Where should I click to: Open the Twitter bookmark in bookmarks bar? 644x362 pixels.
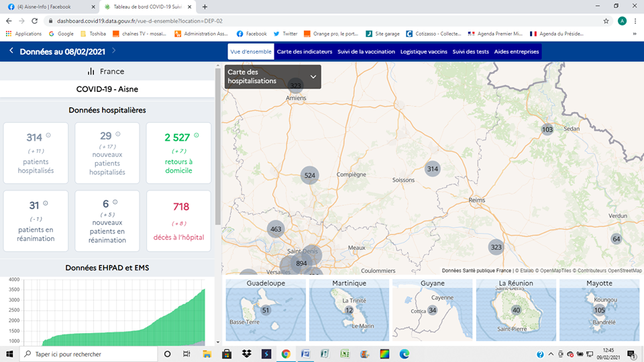point(285,34)
